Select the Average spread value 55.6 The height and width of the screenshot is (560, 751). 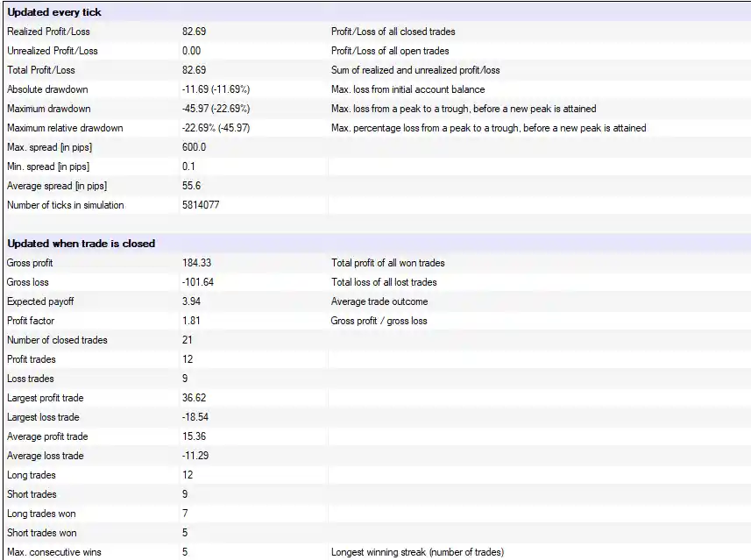(192, 186)
